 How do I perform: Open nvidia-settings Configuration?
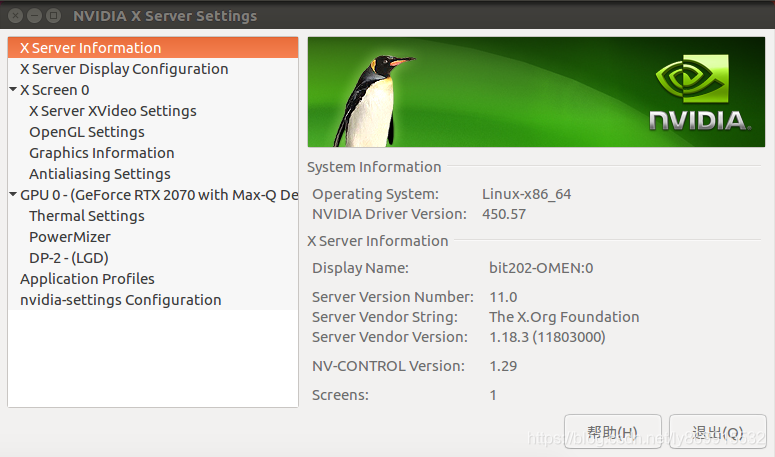tap(121, 300)
